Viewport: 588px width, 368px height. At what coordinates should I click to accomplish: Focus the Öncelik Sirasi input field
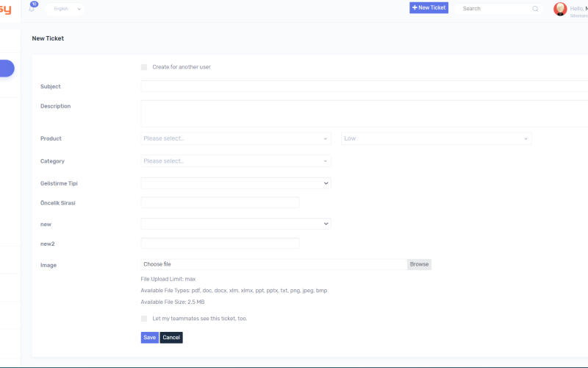tap(220, 203)
